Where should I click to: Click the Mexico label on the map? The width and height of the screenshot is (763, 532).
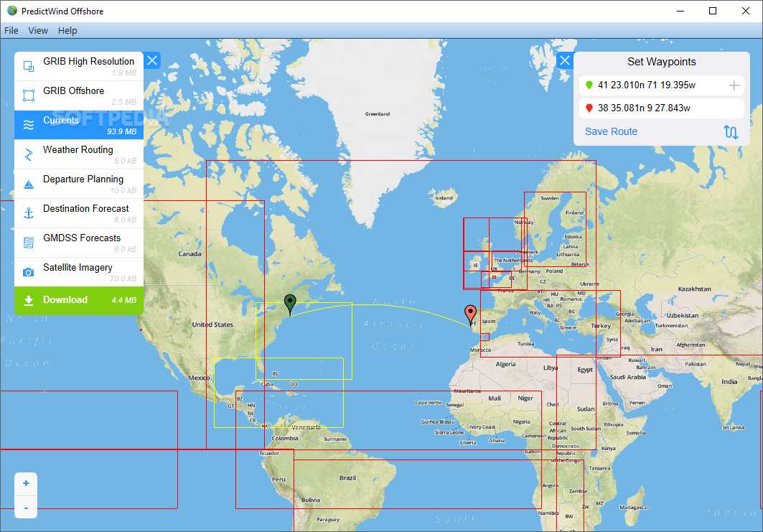tap(199, 378)
